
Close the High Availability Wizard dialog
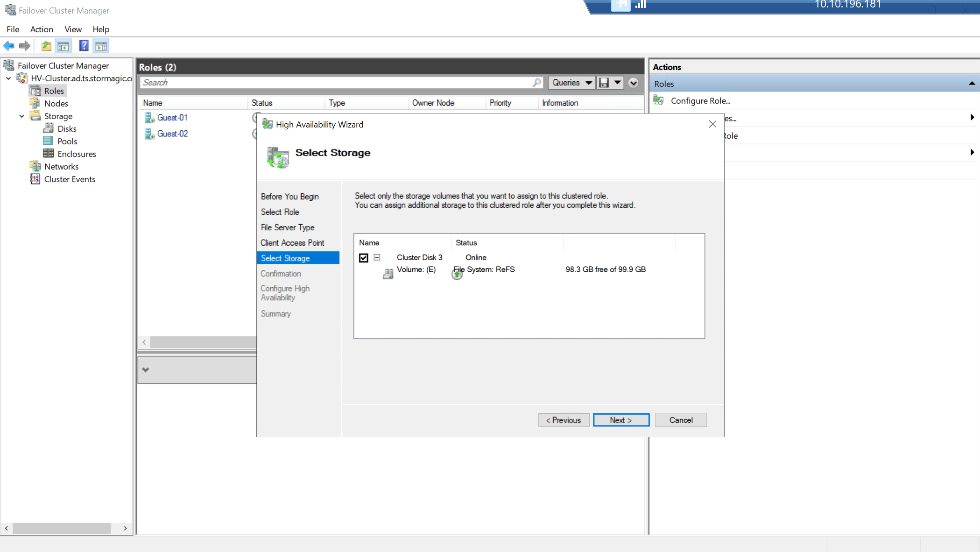pyautogui.click(x=712, y=124)
